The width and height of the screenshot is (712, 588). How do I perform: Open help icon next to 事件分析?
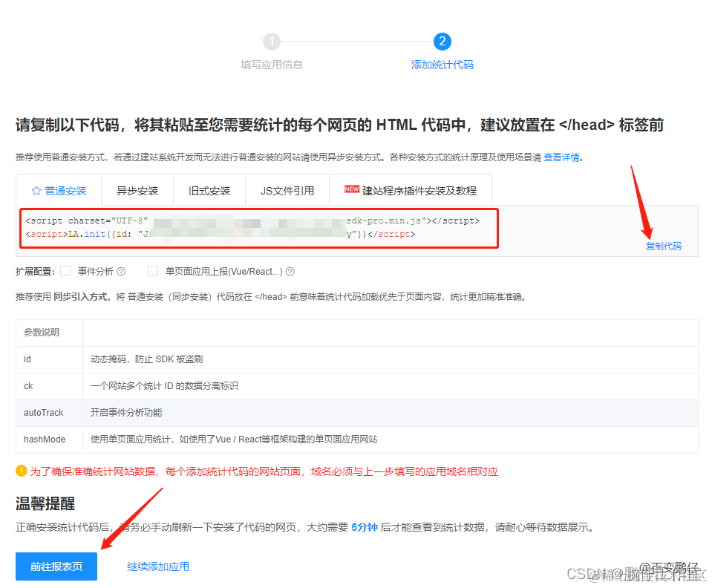coord(121,272)
